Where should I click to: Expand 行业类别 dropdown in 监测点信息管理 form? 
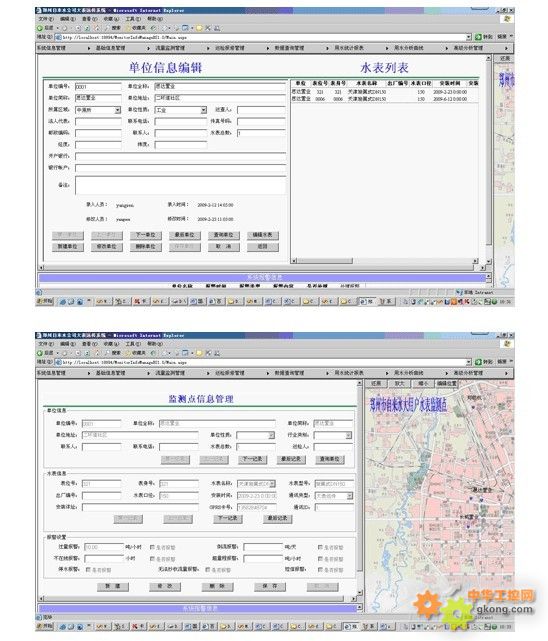349,435
